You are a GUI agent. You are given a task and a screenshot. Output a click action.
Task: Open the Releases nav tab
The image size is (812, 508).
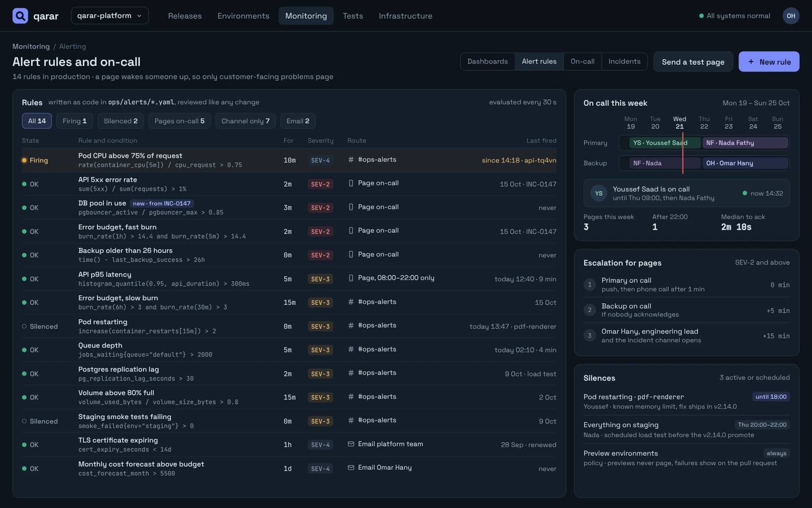[x=185, y=16]
